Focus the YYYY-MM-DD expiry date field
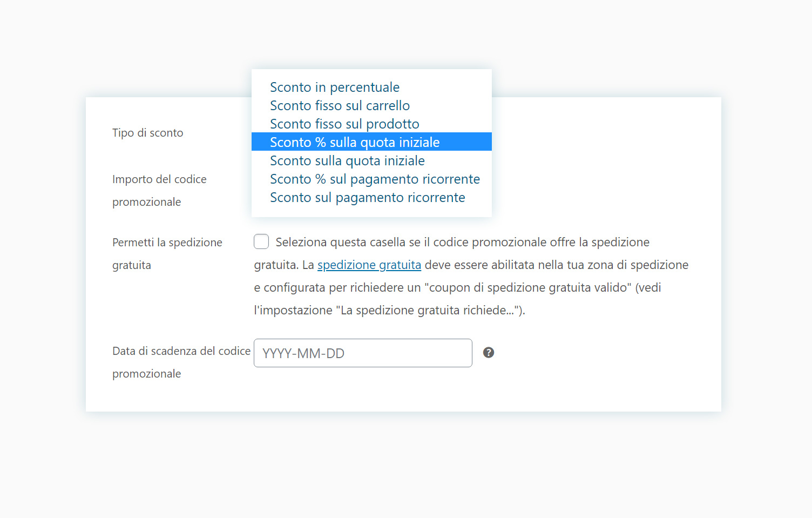Screen dimensions: 812x518 (363, 353)
